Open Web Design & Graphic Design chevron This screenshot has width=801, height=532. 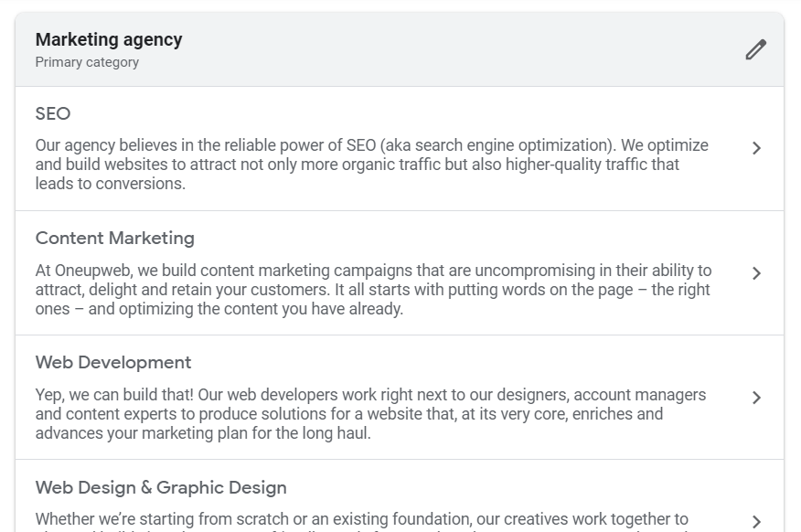[x=756, y=522]
